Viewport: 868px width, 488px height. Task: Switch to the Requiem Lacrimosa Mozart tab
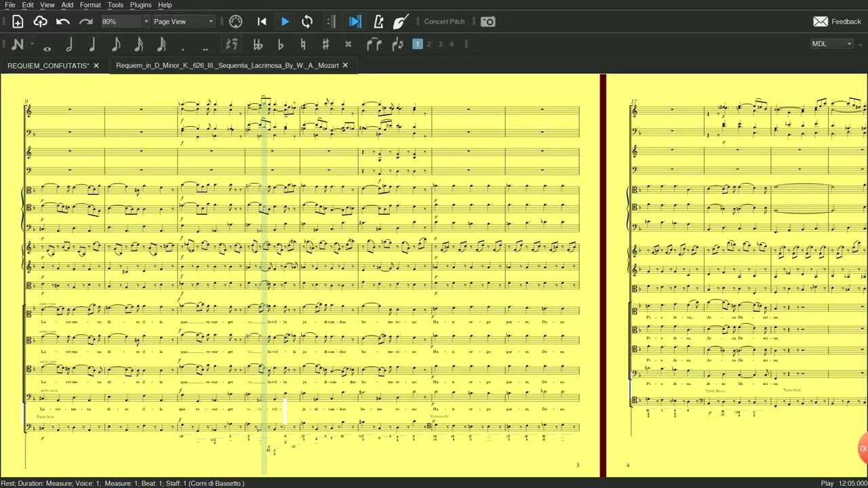click(227, 66)
